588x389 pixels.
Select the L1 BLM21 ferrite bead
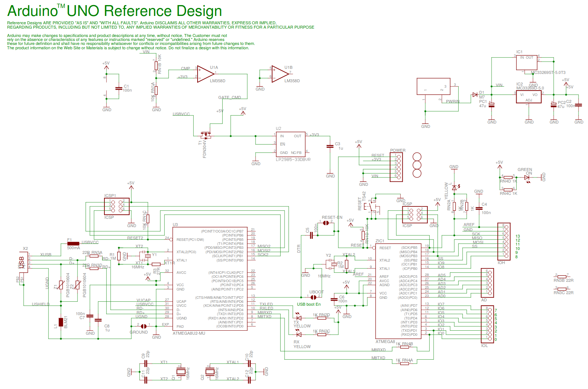(x=61, y=322)
